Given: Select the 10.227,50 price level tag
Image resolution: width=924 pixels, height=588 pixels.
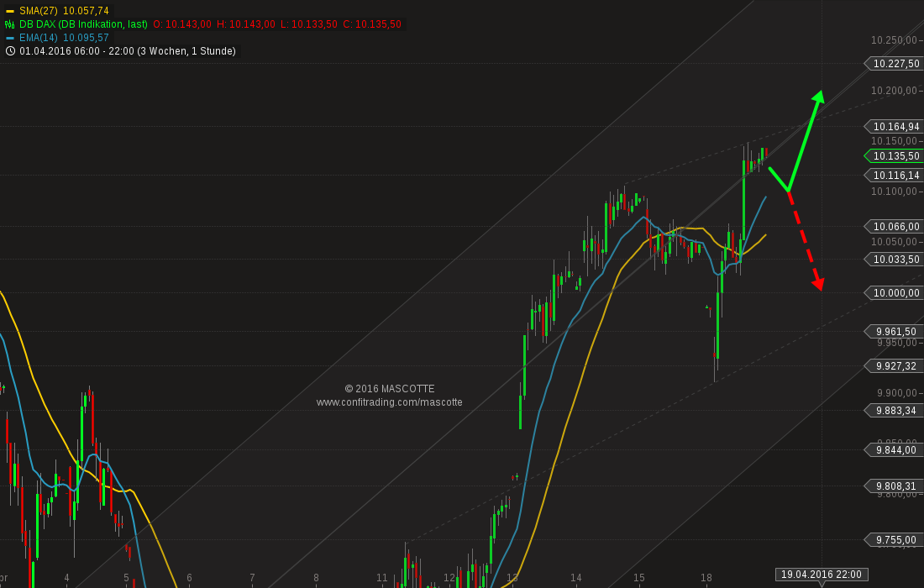Looking at the screenshot, I should [x=894, y=64].
